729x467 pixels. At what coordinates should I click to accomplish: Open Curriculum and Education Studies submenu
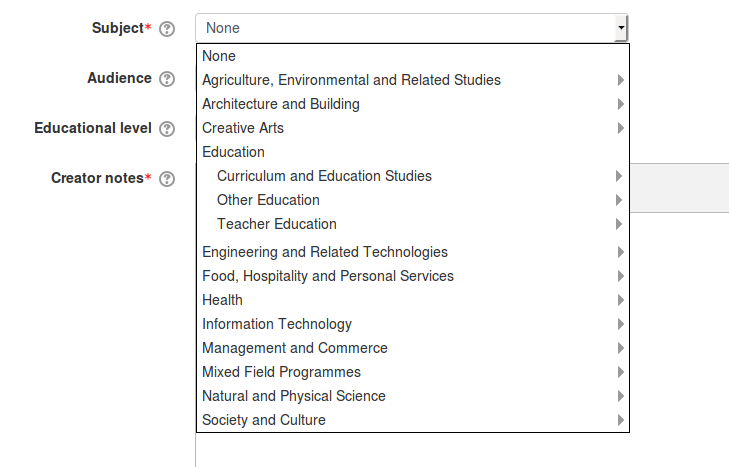(413, 176)
